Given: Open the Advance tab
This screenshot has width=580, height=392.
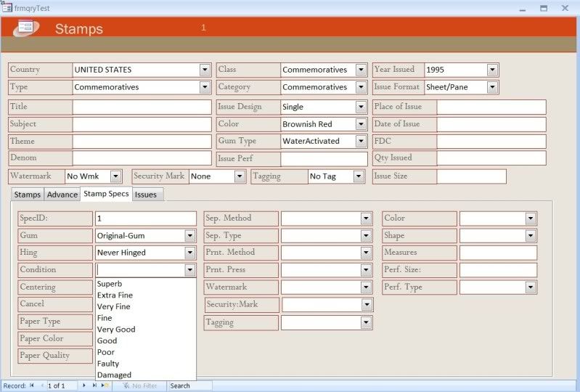Looking at the screenshot, I should (x=62, y=195).
